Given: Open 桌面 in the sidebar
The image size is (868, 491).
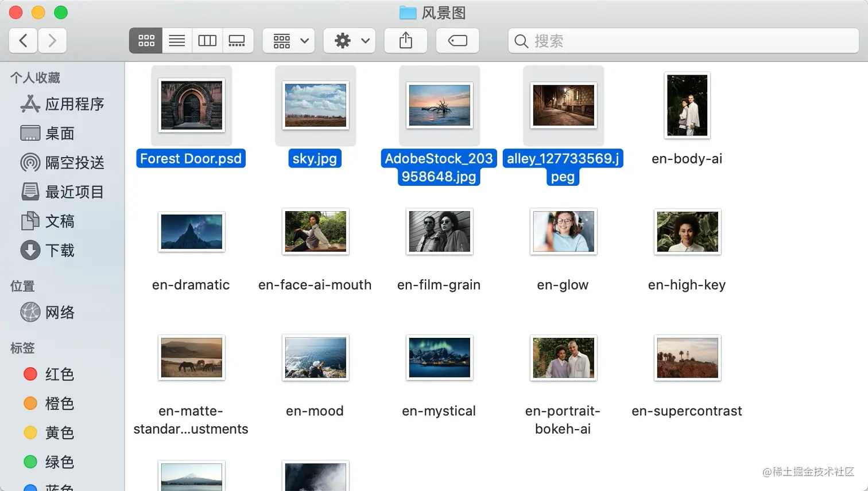Looking at the screenshot, I should (x=48, y=133).
